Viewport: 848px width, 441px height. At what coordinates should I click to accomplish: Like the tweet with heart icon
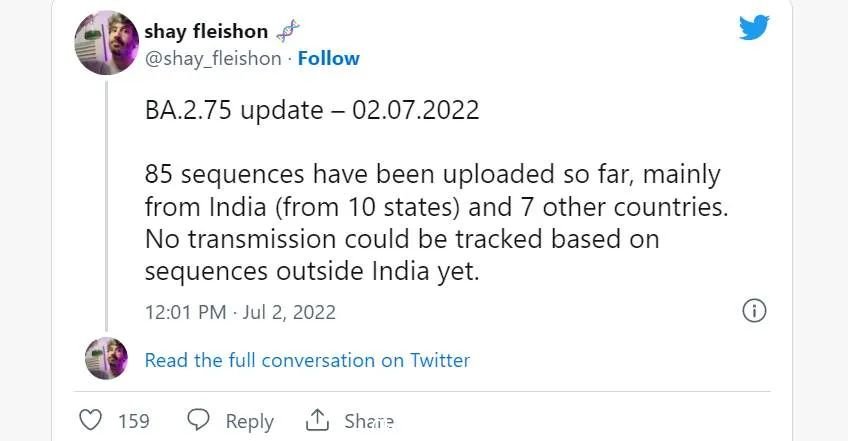tap(90, 420)
